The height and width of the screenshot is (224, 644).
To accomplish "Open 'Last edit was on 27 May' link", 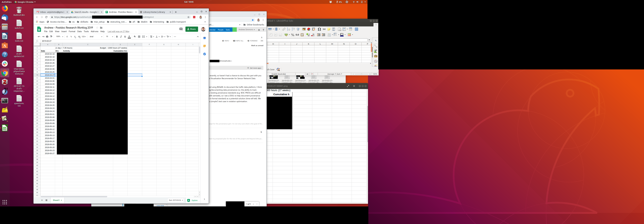I will [x=118, y=31].
